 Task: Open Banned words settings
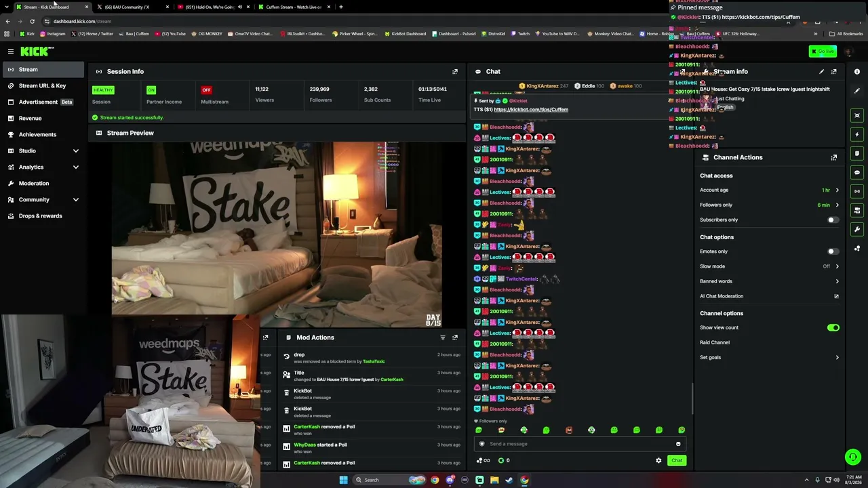pyautogui.click(x=769, y=281)
